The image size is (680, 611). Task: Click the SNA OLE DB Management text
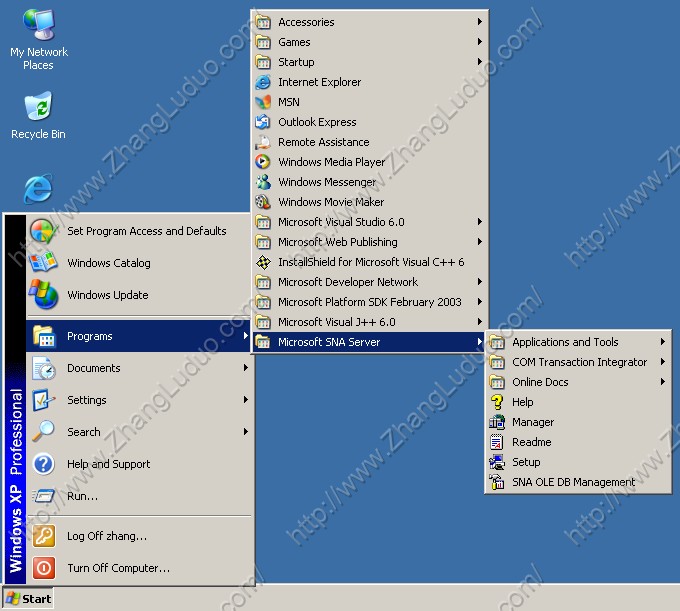pos(573,482)
